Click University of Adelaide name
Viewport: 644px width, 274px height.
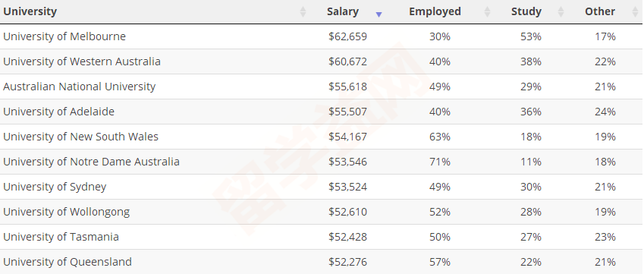[58, 112]
